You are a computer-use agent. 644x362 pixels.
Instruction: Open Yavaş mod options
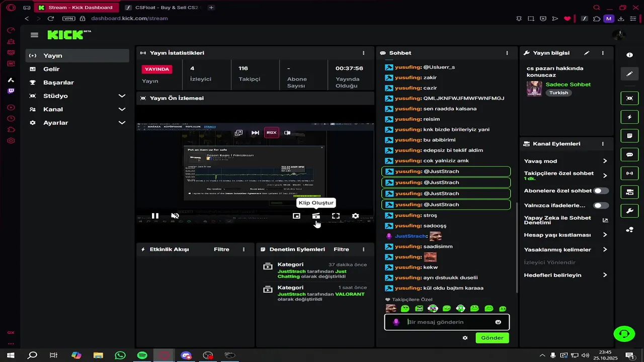[566, 161]
